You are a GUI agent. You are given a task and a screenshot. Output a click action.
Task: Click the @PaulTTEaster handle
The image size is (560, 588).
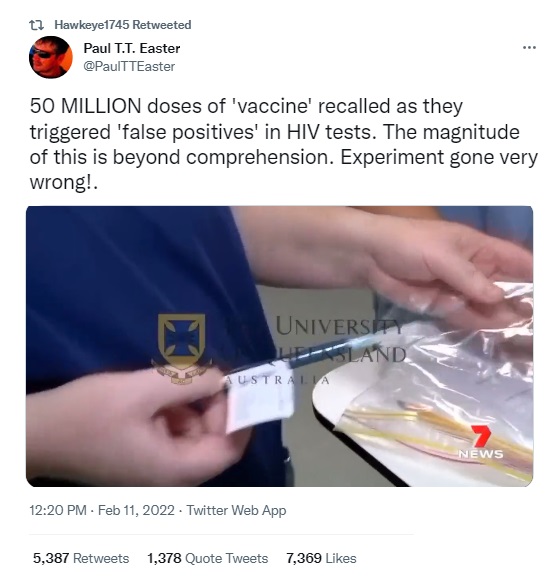[129, 66]
